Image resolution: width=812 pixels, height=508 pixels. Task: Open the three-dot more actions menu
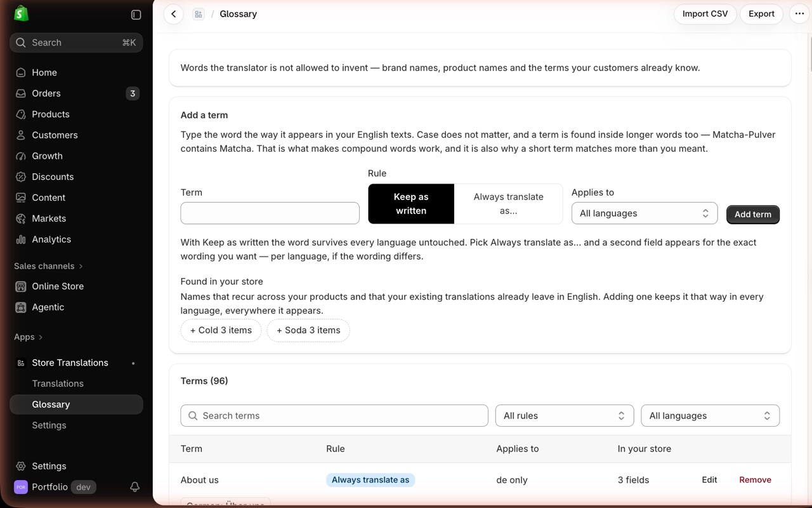click(x=799, y=14)
